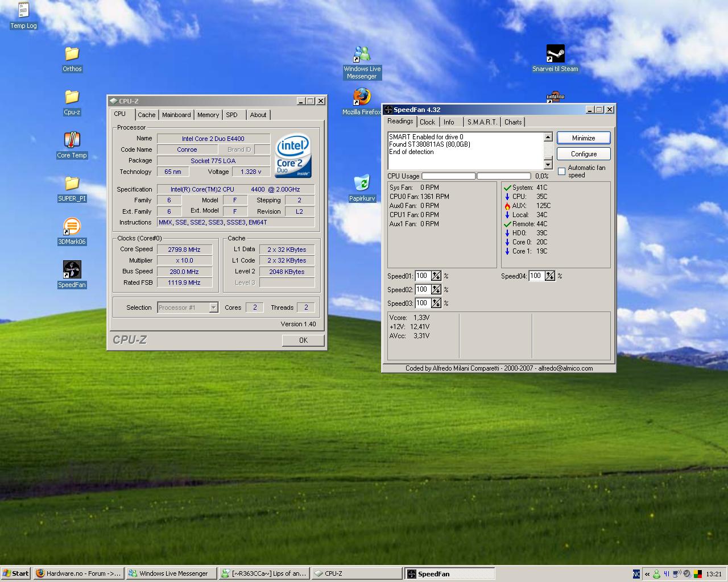Click the AUX 125C flame icon

507,206
